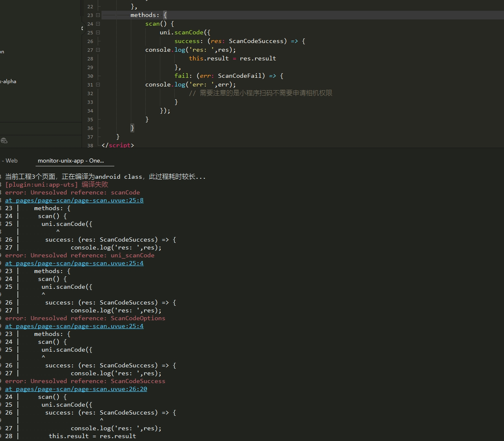Open link page-scan.uvue:26:20 in console

(76, 389)
